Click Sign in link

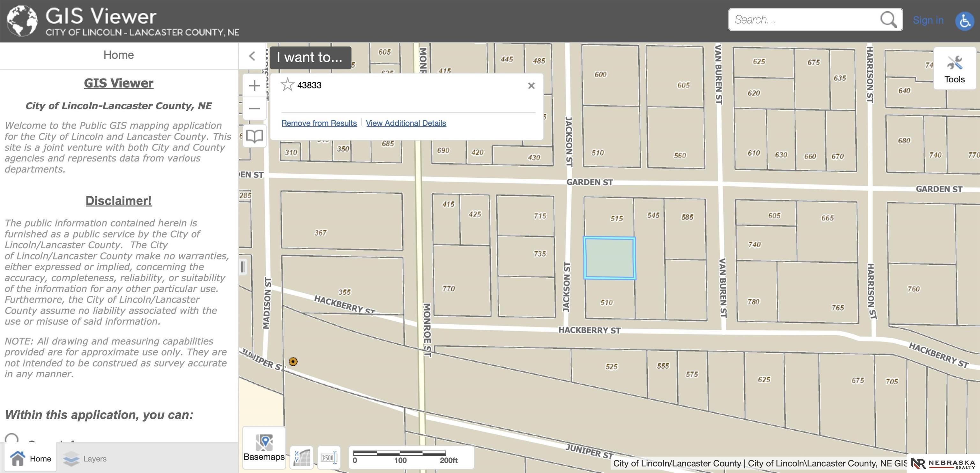pyautogui.click(x=928, y=20)
